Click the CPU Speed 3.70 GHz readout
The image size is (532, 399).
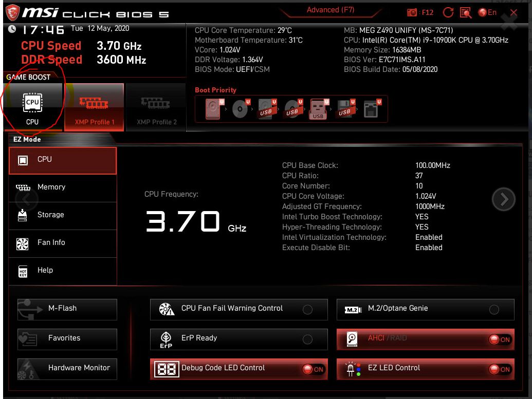click(x=81, y=46)
